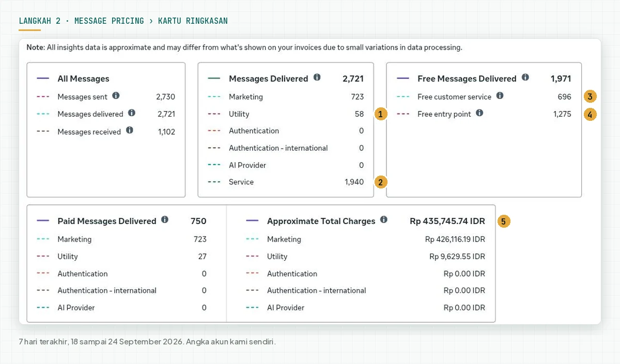The image size is (620, 364).
Task: Click Marketing label in Approximate Total Charges card
Action: click(x=284, y=239)
